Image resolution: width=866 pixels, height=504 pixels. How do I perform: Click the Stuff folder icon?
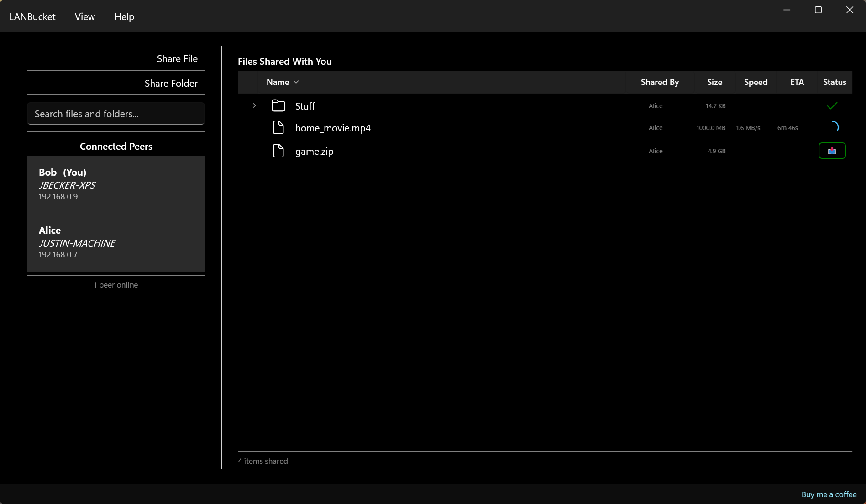point(278,105)
